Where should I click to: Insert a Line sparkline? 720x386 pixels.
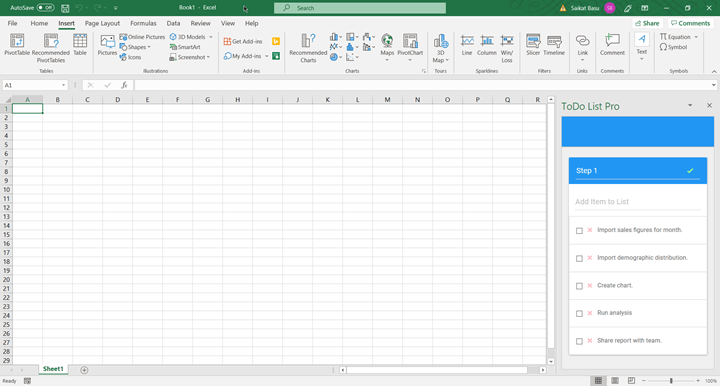coord(467,45)
